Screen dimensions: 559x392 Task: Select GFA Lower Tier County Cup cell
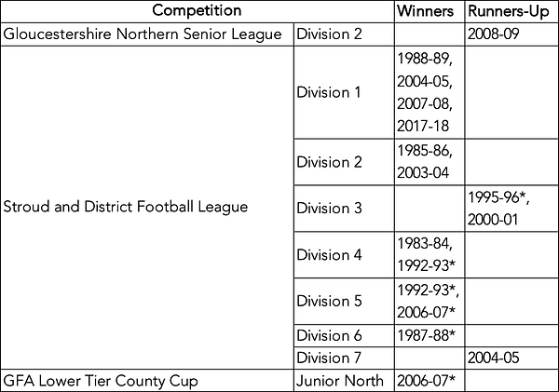coord(147,381)
